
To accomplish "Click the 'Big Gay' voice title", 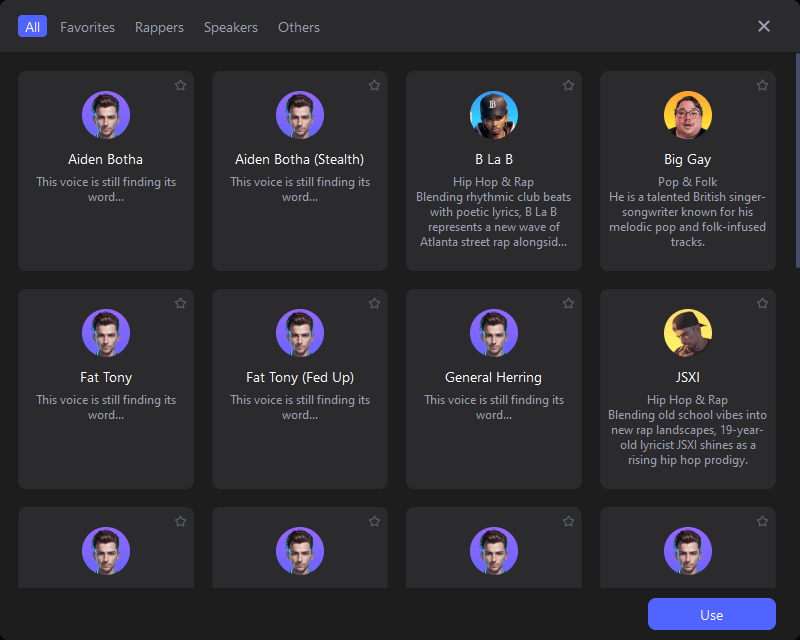I will (x=688, y=160).
